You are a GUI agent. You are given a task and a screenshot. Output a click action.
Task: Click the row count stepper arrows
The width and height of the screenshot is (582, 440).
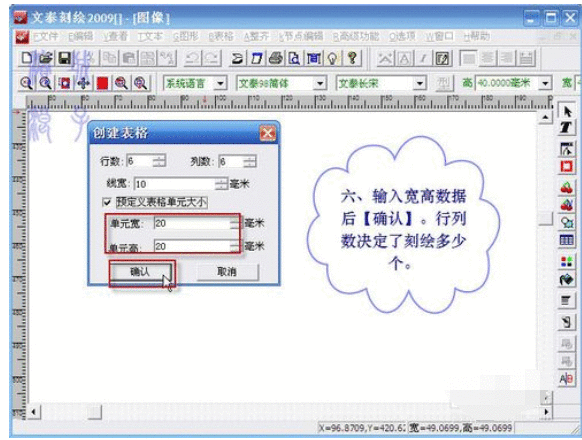tap(159, 161)
